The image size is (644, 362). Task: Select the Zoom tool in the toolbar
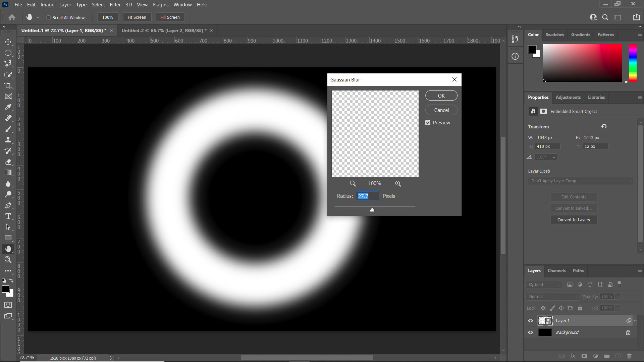pyautogui.click(x=8, y=259)
